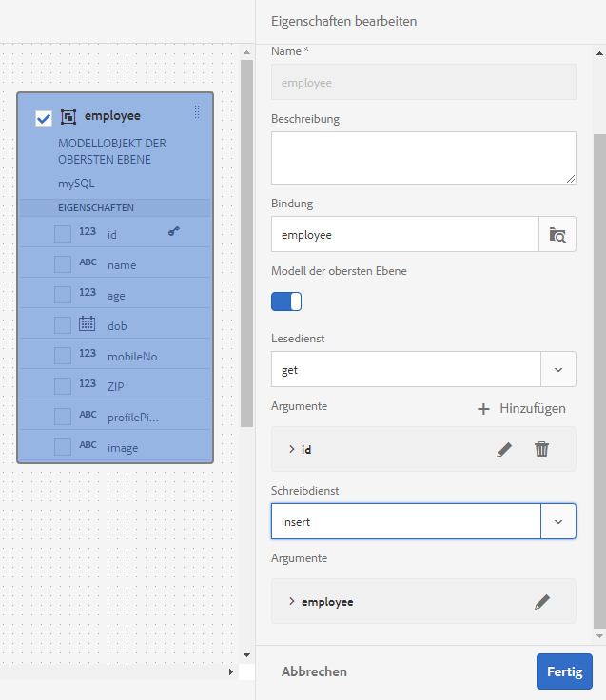Click the primary key icon on id row
This screenshot has height=700, width=606.
click(174, 231)
